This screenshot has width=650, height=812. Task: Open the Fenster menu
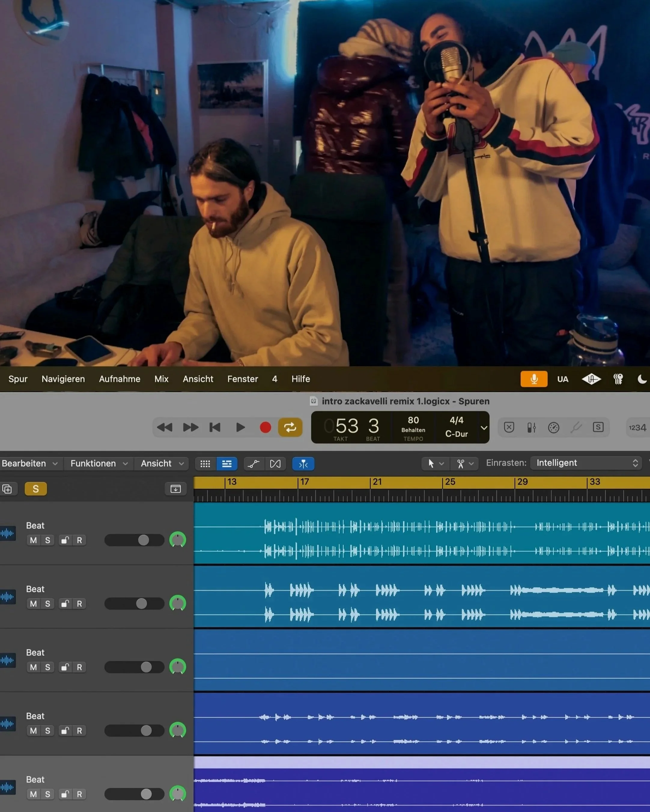point(242,379)
